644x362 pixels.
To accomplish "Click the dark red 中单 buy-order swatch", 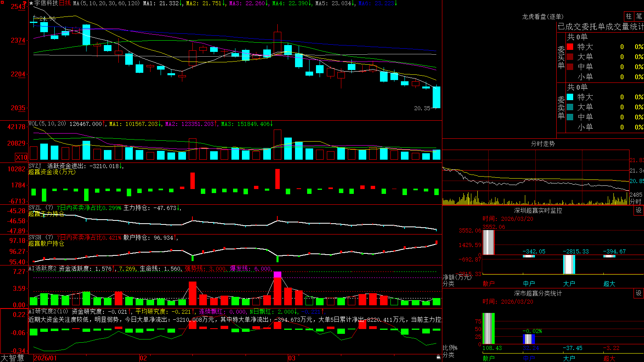I will tap(570, 67).
